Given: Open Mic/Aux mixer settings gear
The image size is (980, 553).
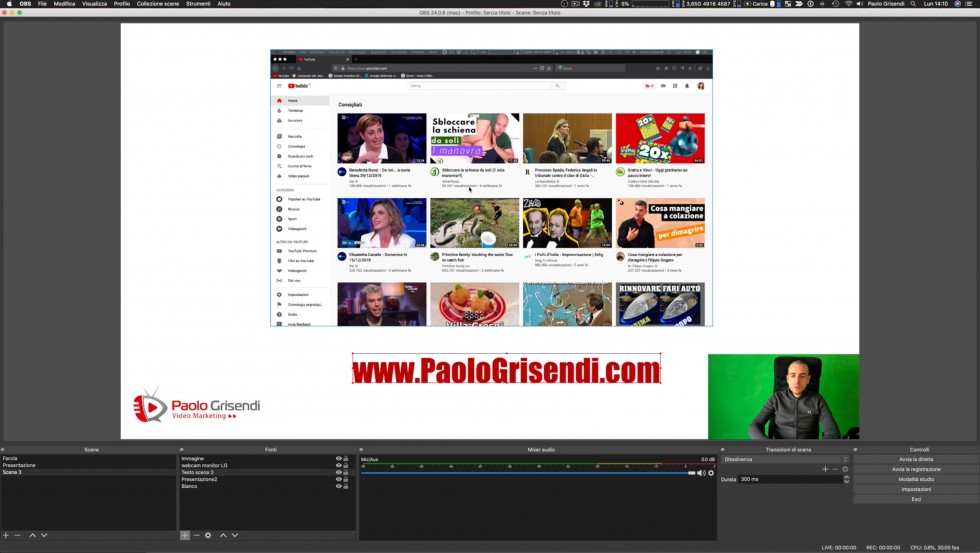Looking at the screenshot, I should point(711,473).
